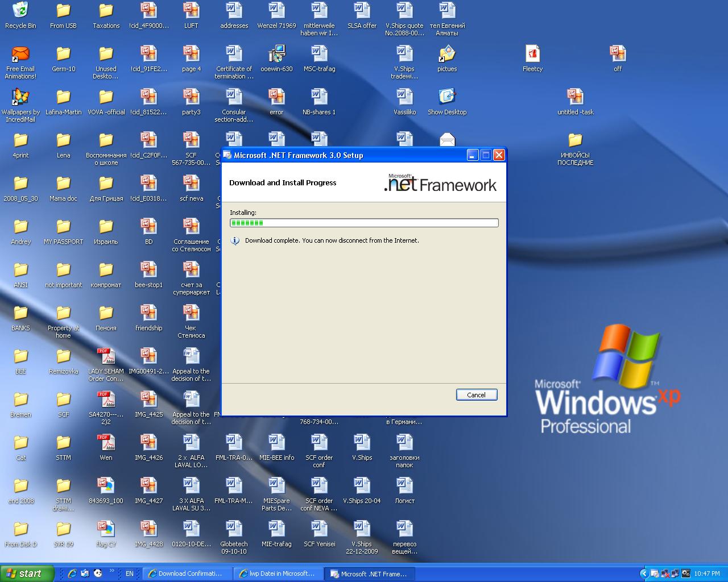
Task: Open the panda icon in Quick Launch
Action: (98, 573)
